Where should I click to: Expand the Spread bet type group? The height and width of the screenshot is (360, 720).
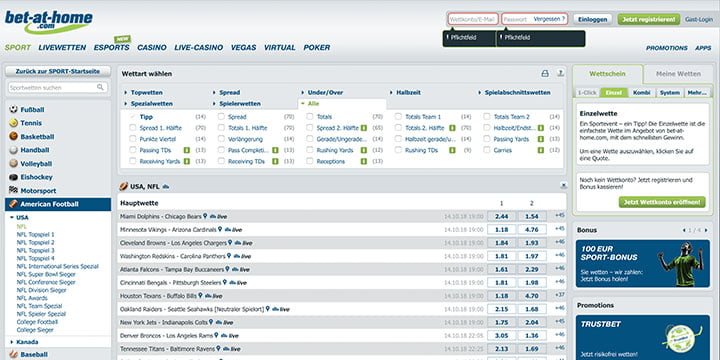[x=226, y=92]
